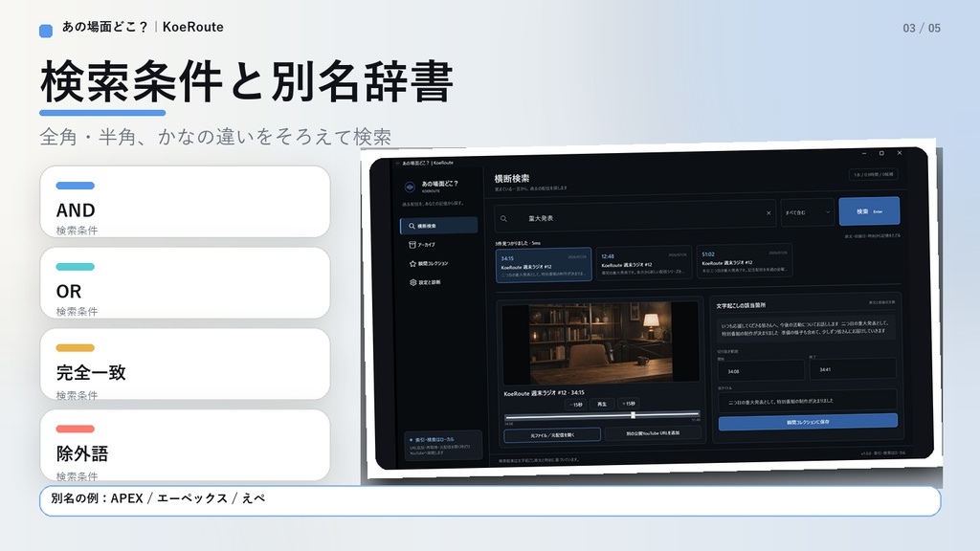The height and width of the screenshot is (551, 980).
Task: Select the 51:02 search result card
Action: (744, 260)
